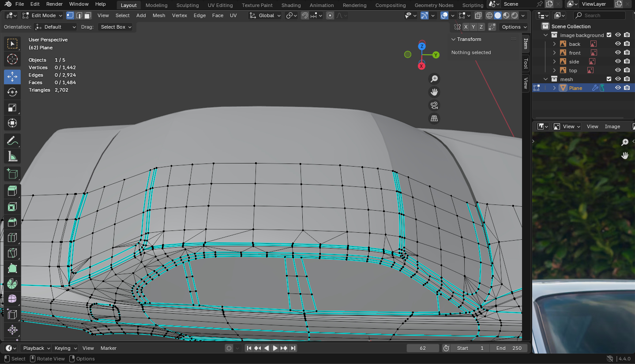Collapse the mesh collection
Image resolution: width=635 pixels, height=364 pixels.
546,79
